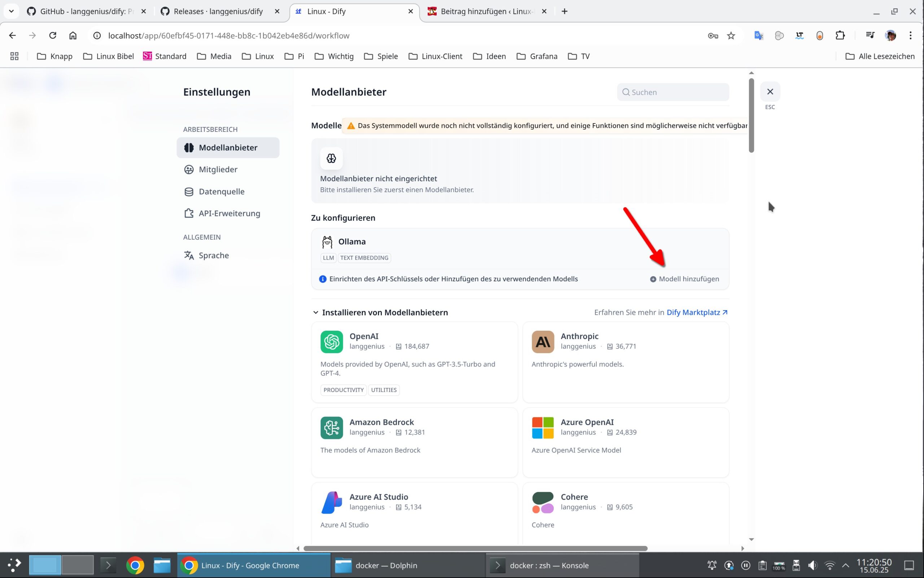Screen dimensions: 924x578
Task: Click the warning triangle icon in system model notice
Action: [351, 126]
